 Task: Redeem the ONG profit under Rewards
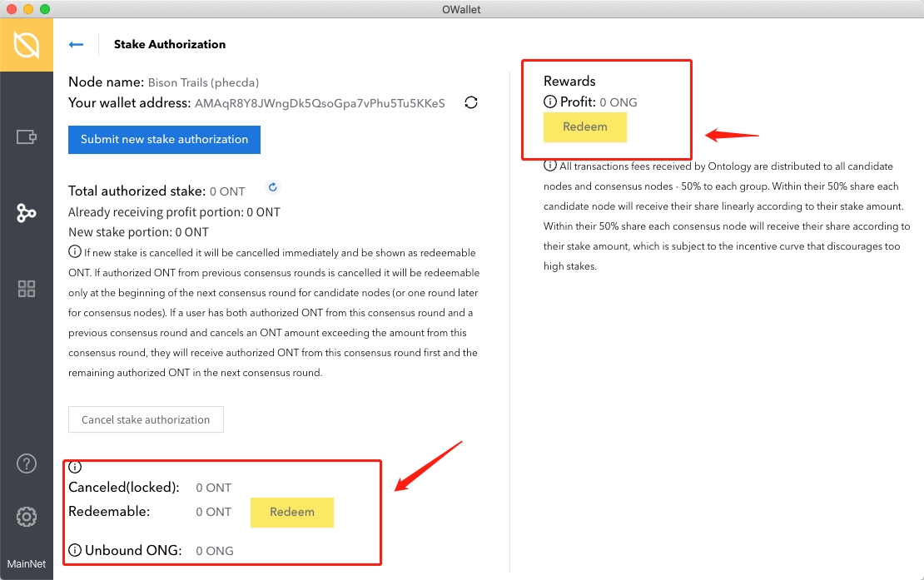coord(584,127)
